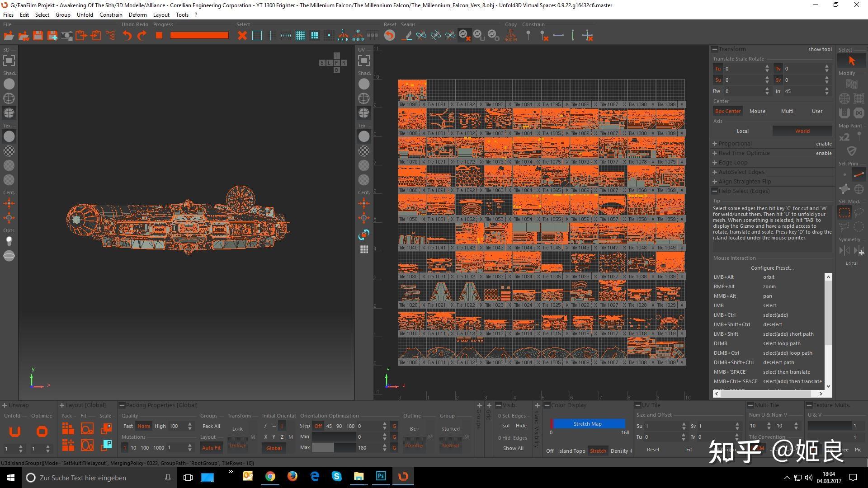The width and height of the screenshot is (868, 488).
Task: Set orientation Step to 90
Action: 339,426
